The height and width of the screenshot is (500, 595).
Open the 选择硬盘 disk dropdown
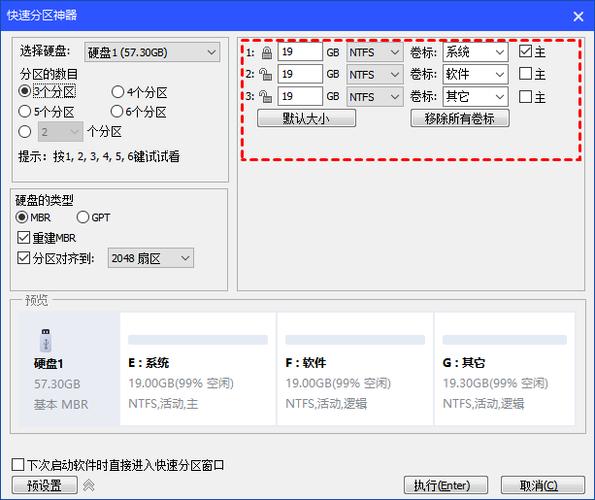(152, 52)
